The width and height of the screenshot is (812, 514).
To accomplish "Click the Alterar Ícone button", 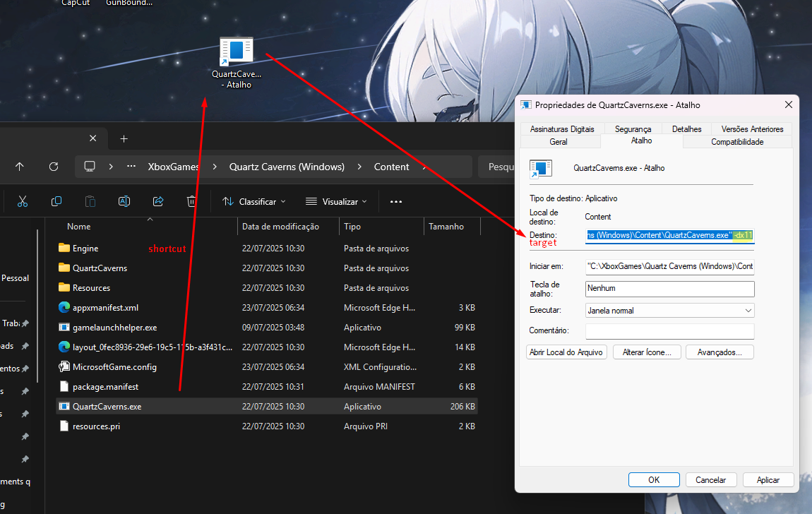I will [x=647, y=352].
